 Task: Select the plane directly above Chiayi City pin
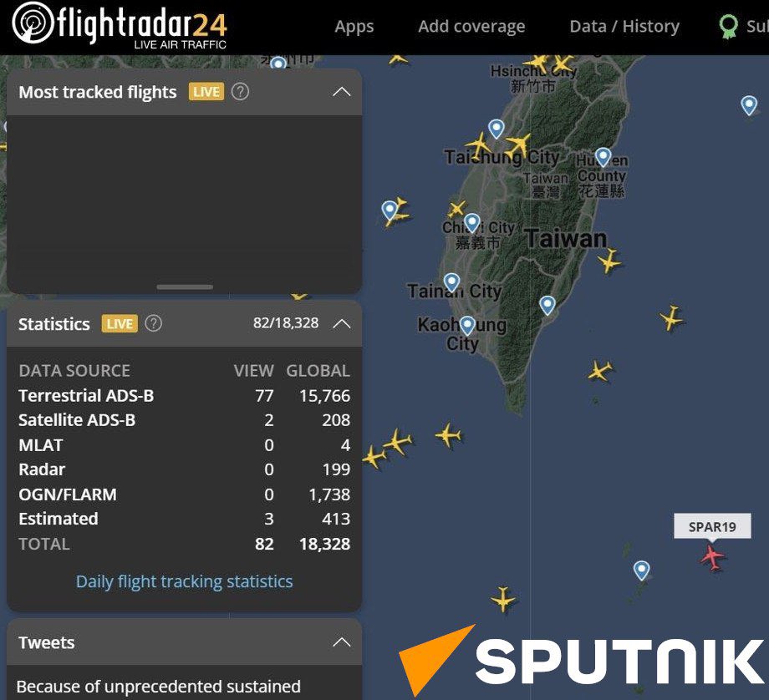456,209
